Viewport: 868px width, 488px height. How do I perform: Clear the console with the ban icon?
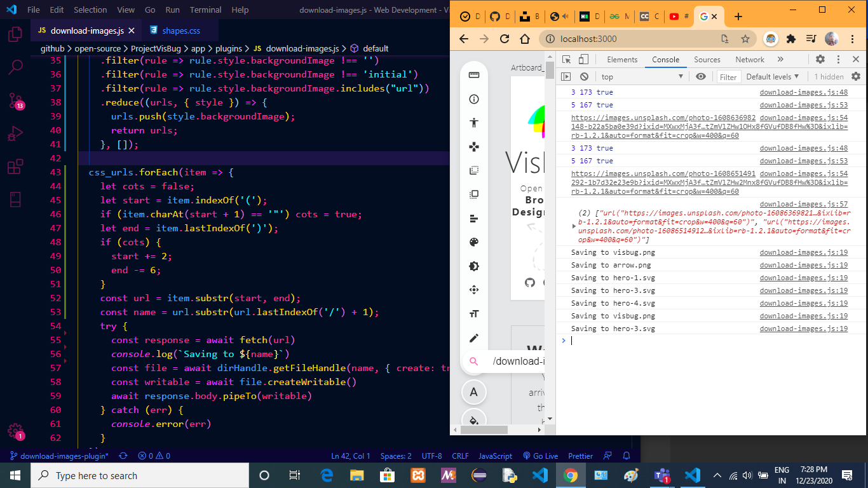[583, 76]
